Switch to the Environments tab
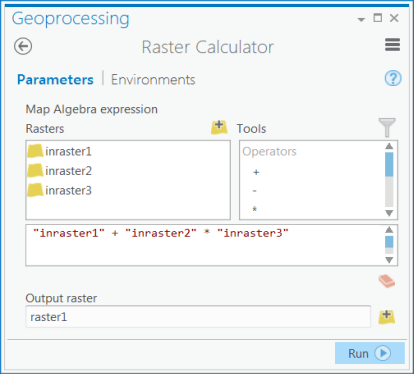 coord(153,80)
